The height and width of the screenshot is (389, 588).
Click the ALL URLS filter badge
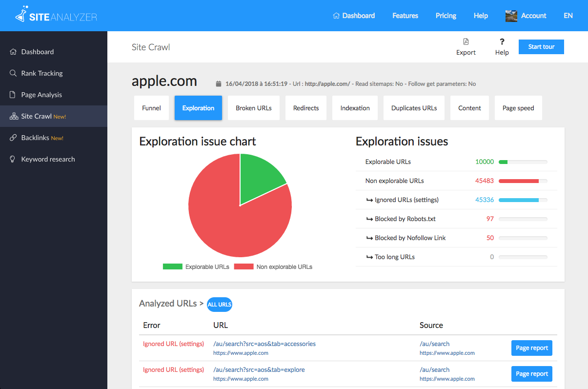219,305
